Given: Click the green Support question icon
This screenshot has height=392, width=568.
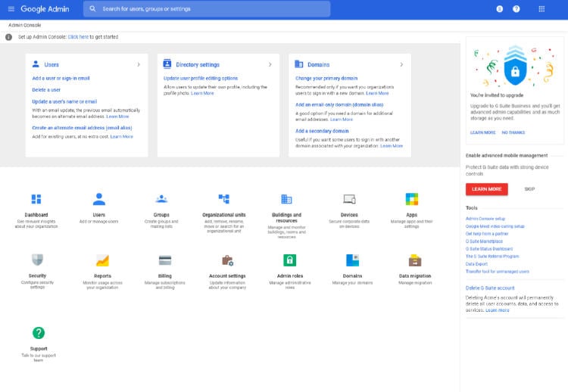Looking at the screenshot, I should tap(39, 333).
